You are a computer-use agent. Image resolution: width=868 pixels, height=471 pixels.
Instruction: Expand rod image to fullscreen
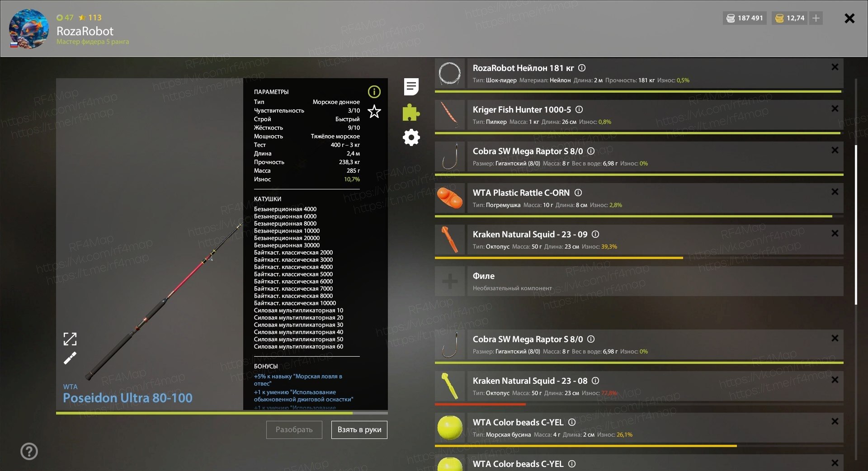70,339
